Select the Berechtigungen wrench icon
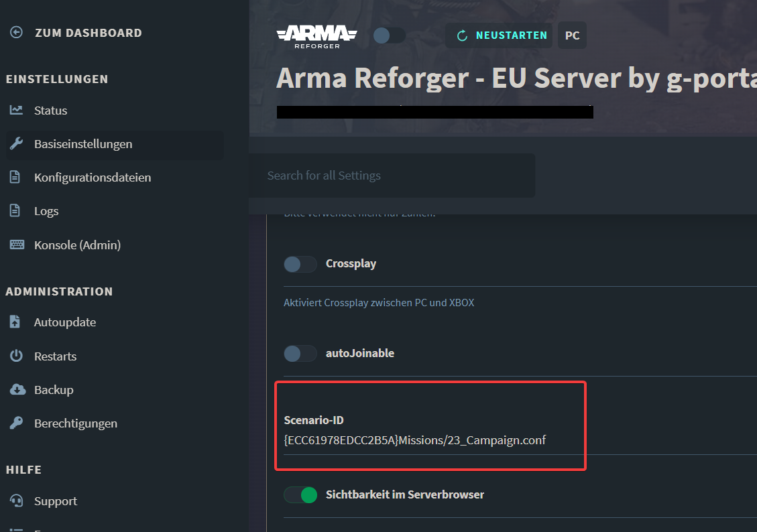The image size is (757, 532). tap(16, 423)
